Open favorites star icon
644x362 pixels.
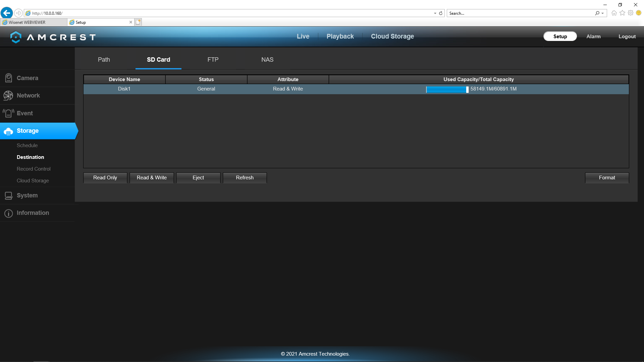click(622, 13)
